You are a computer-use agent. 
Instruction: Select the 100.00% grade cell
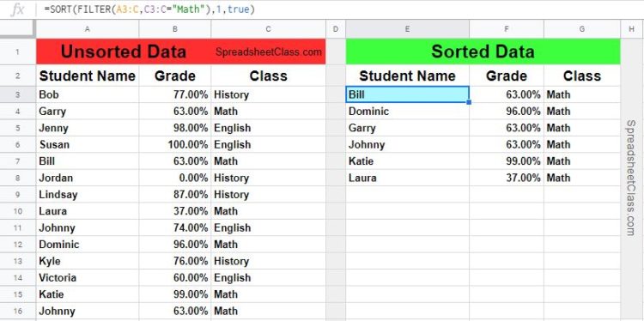coord(175,144)
